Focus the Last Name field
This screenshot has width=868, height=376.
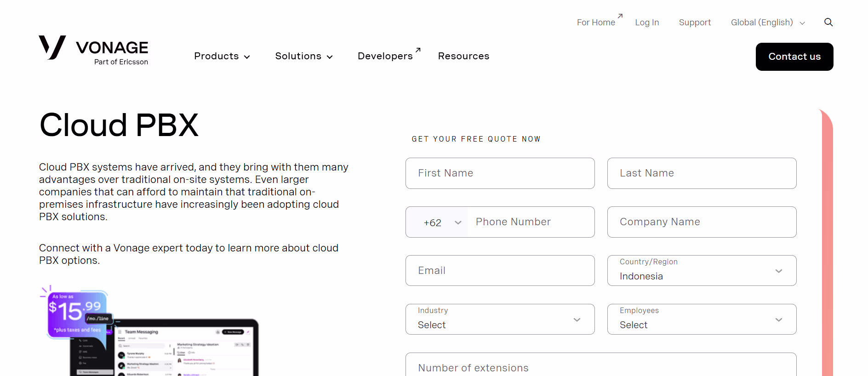pyautogui.click(x=702, y=173)
